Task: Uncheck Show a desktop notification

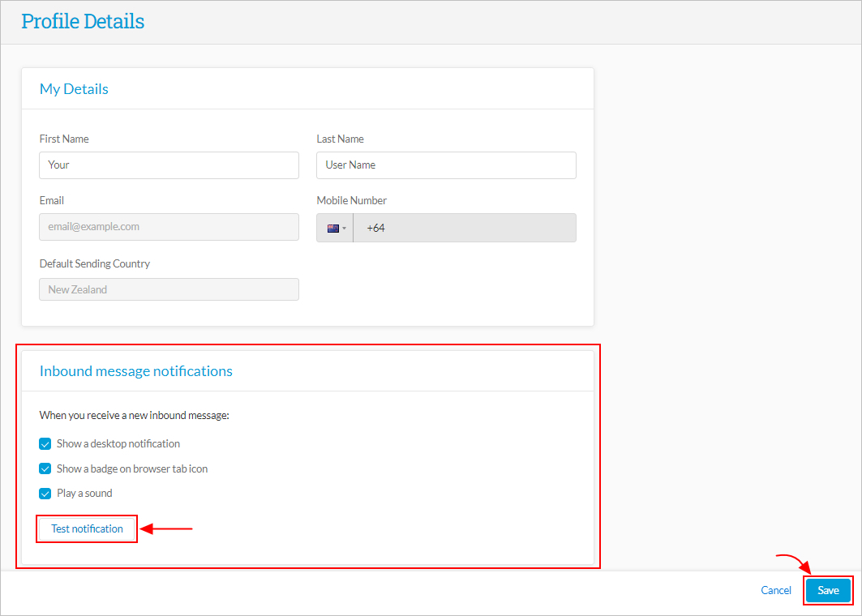Action: (x=45, y=443)
